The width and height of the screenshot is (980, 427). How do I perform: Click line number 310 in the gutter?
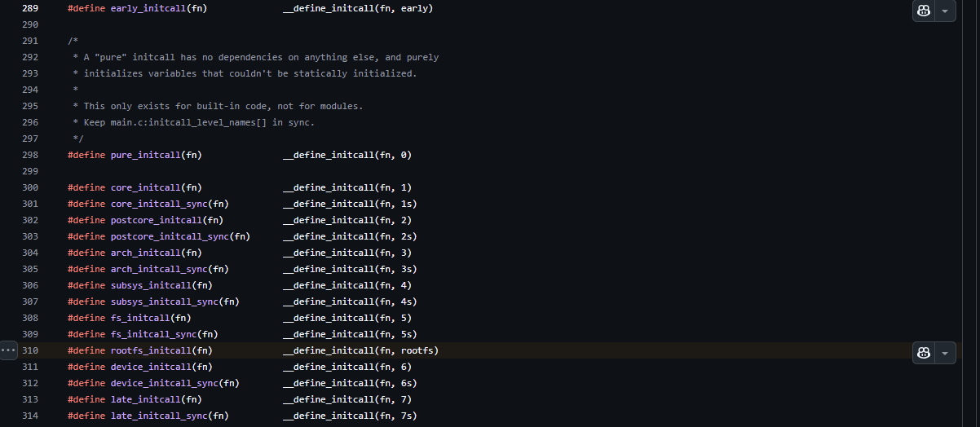point(30,350)
